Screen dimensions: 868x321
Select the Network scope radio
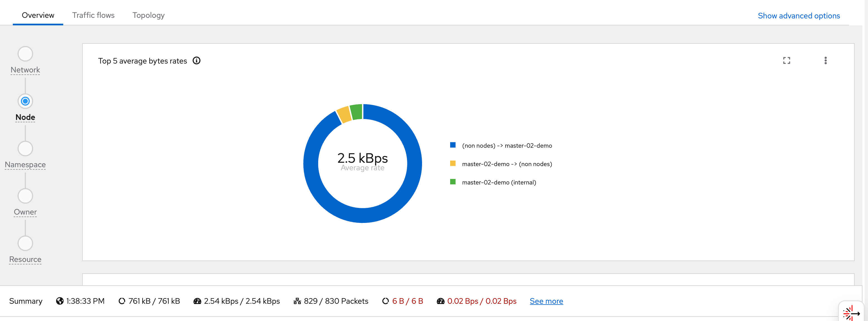coord(25,54)
